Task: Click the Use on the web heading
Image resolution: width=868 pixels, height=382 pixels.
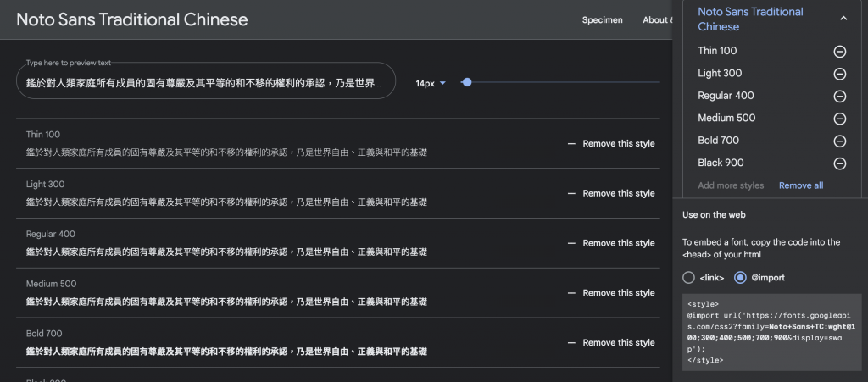Action: click(715, 215)
